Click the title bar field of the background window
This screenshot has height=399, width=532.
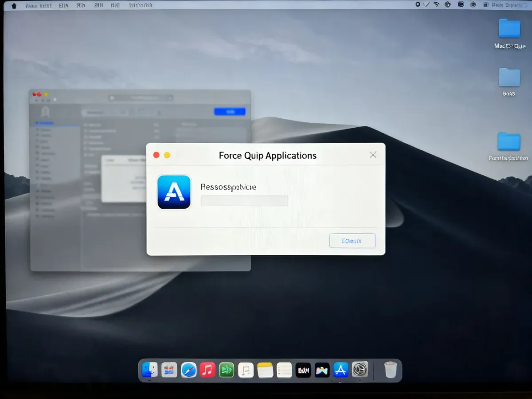pyautogui.click(x=141, y=98)
